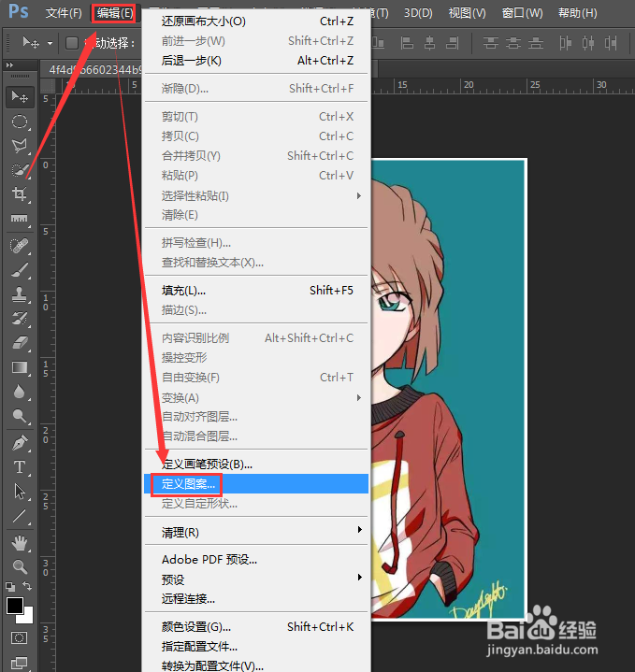Click the Photoshop Ps logo
635x672 pixels.
pos(19,11)
